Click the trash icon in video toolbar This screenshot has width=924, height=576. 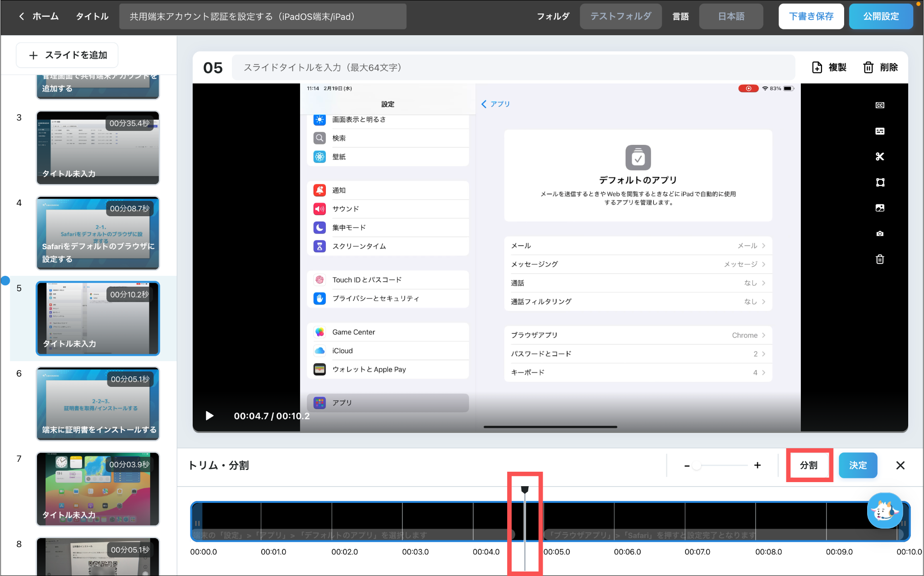(x=880, y=259)
